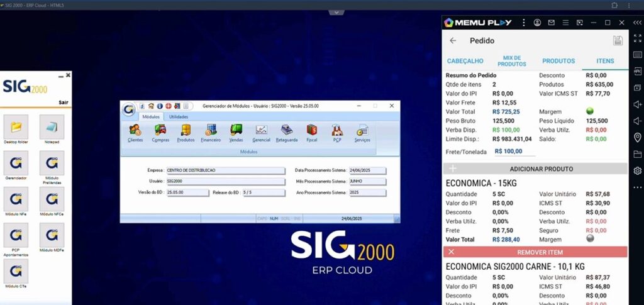Launch Módulo NFCe shortcut

click(x=52, y=202)
